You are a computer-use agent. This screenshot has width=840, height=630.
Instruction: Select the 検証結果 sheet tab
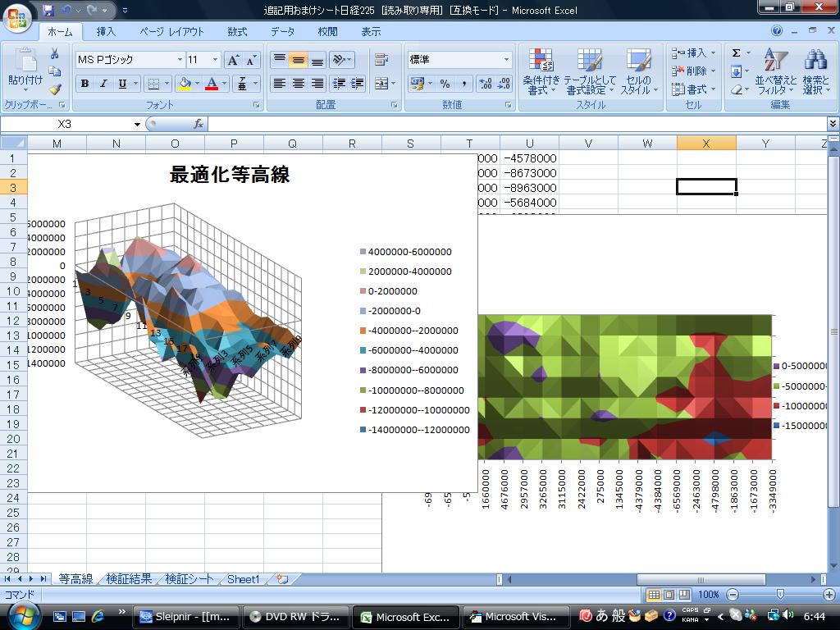point(129,579)
